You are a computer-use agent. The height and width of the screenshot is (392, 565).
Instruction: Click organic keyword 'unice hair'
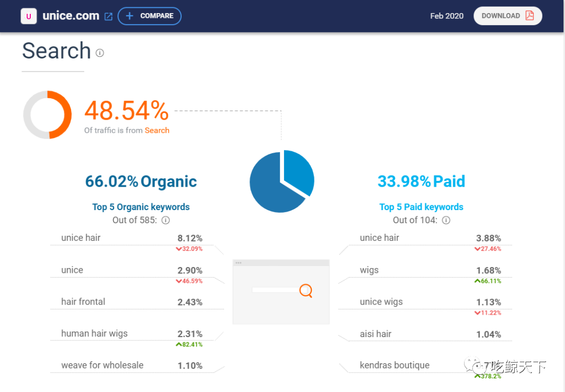pos(81,238)
